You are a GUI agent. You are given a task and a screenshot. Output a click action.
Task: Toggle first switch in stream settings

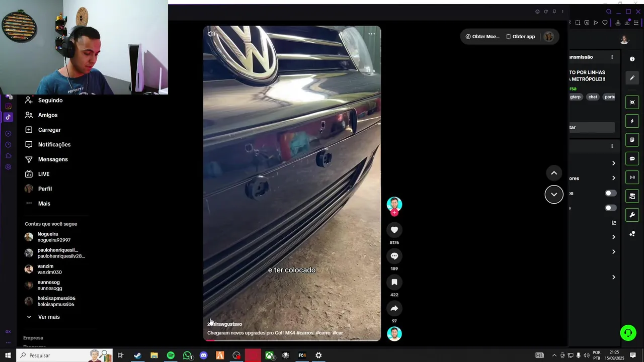pyautogui.click(x=610, y=193)
